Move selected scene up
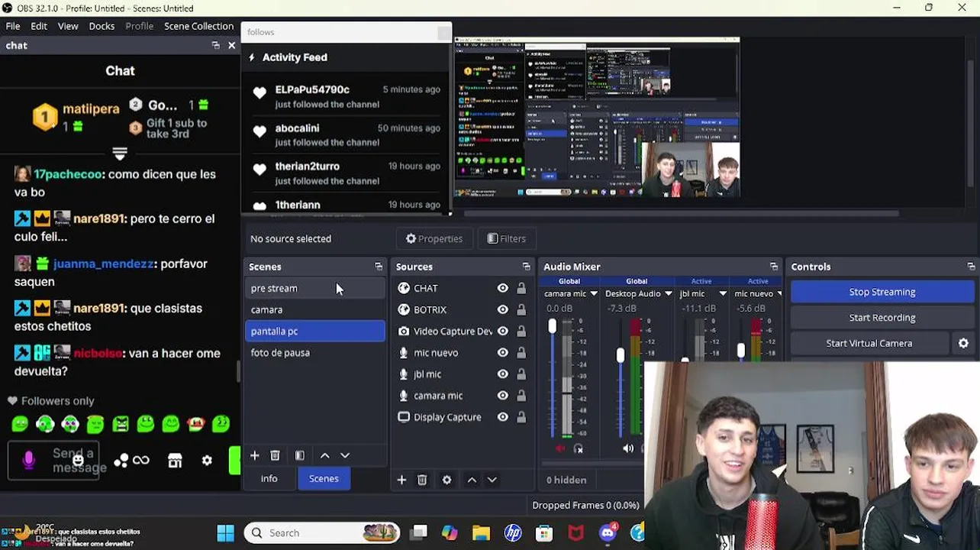980x550 pixels. (x=325, y=455)
